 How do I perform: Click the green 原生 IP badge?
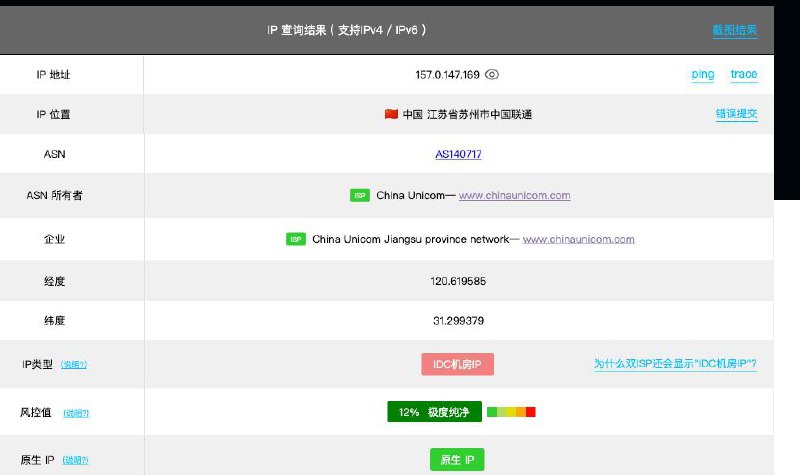457,460
